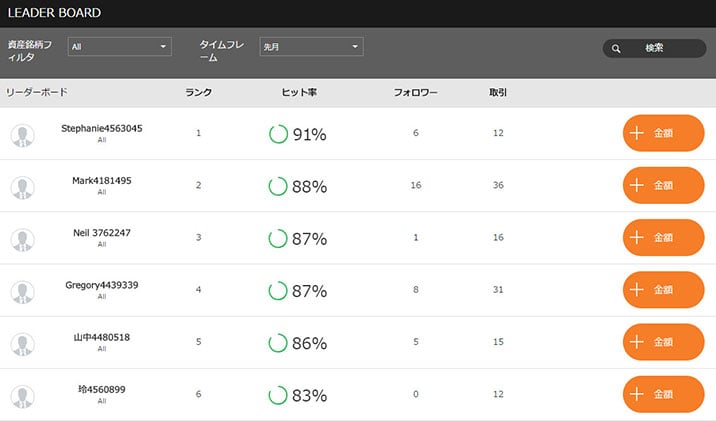
Task: Follow Stephanie4563045 with orange 金額 button
Action: [663, 133]
